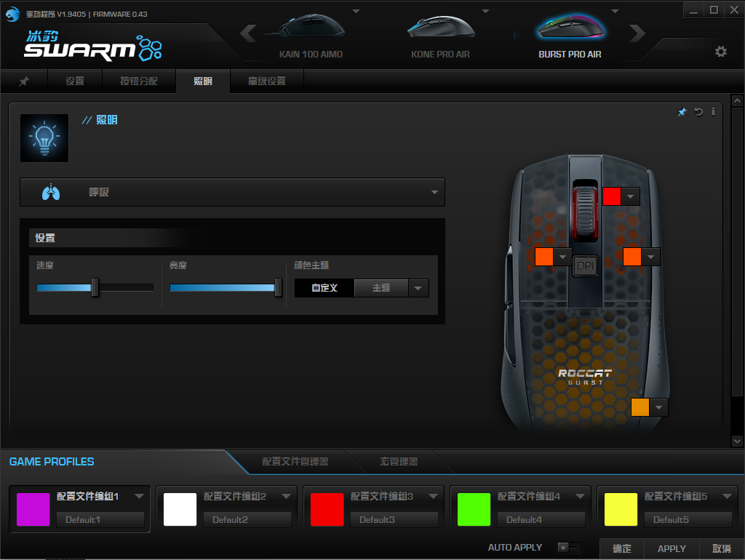This screenshot has width=745, height=560.
Task: Click the lightbulb lighting icon
Action: 44,137
